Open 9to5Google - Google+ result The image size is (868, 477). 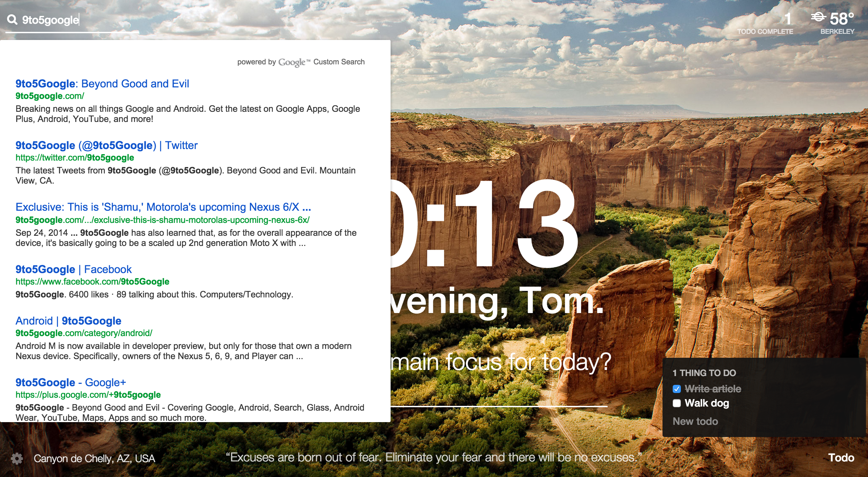pyautogui.click(x=71, y=382)
